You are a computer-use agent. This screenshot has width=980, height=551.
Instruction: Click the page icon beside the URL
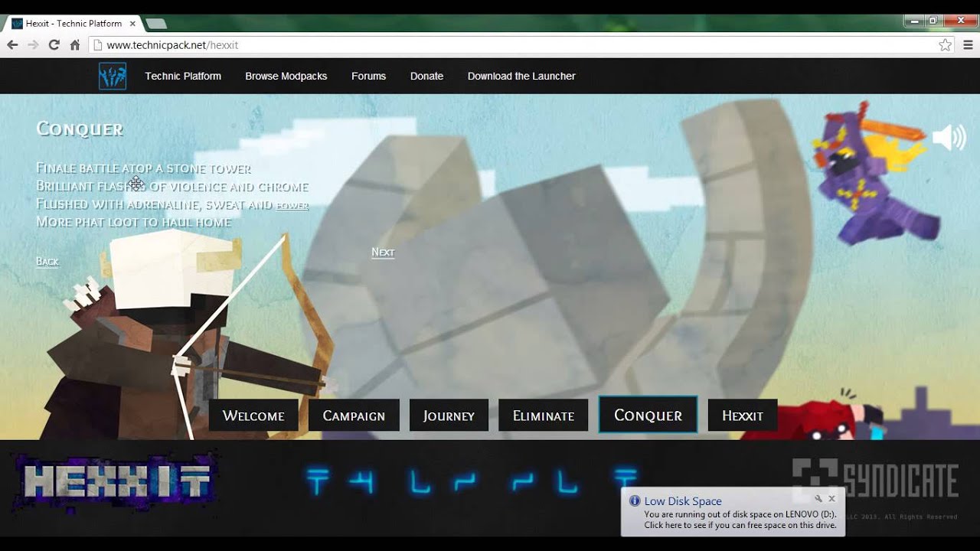97,45
